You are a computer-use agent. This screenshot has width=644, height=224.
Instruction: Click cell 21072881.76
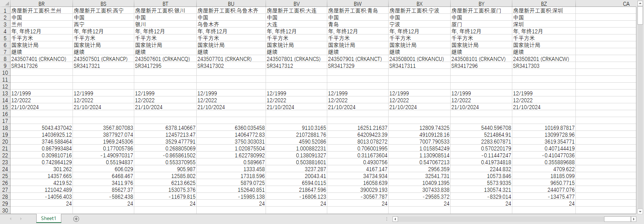point(296,134)
